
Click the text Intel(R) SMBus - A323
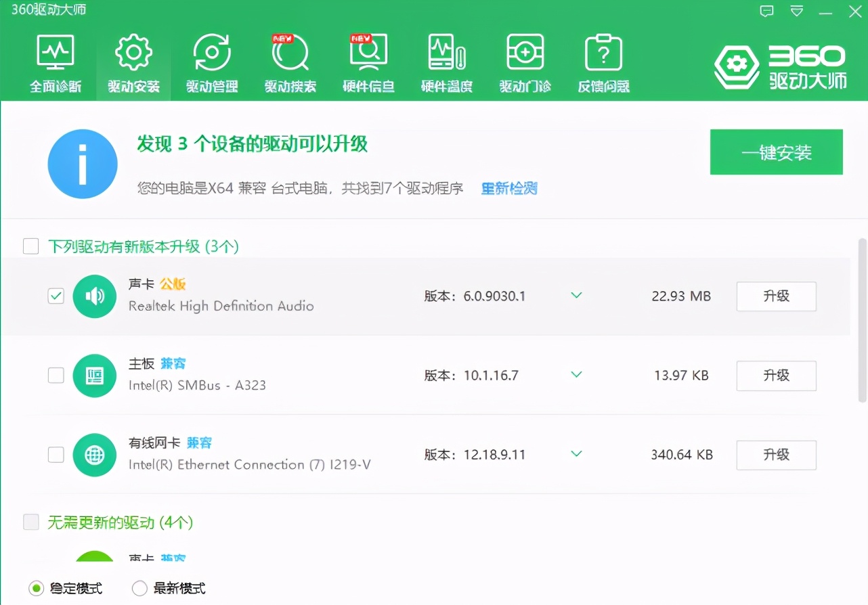pyautogui.click(x=197, y=386)
